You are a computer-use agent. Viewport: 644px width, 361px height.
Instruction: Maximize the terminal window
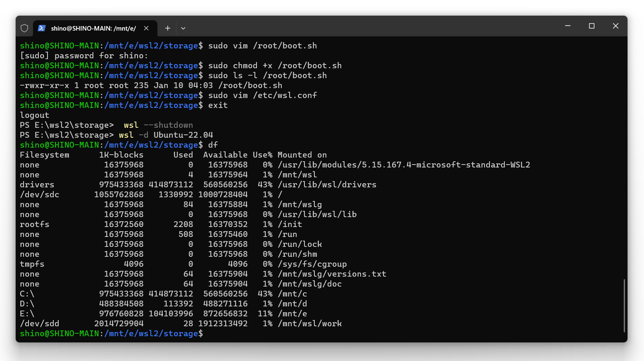(x=592, y=26)
